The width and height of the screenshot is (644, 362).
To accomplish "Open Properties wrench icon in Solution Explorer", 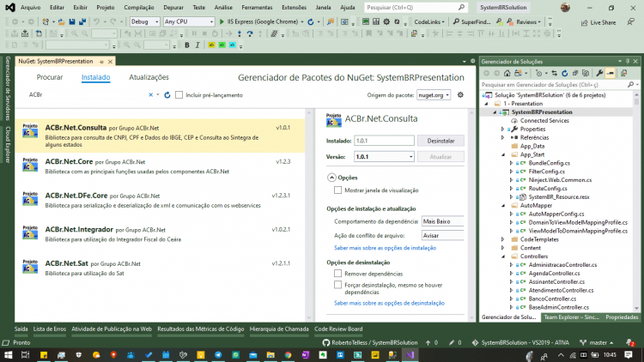I will tap(599, 73).
